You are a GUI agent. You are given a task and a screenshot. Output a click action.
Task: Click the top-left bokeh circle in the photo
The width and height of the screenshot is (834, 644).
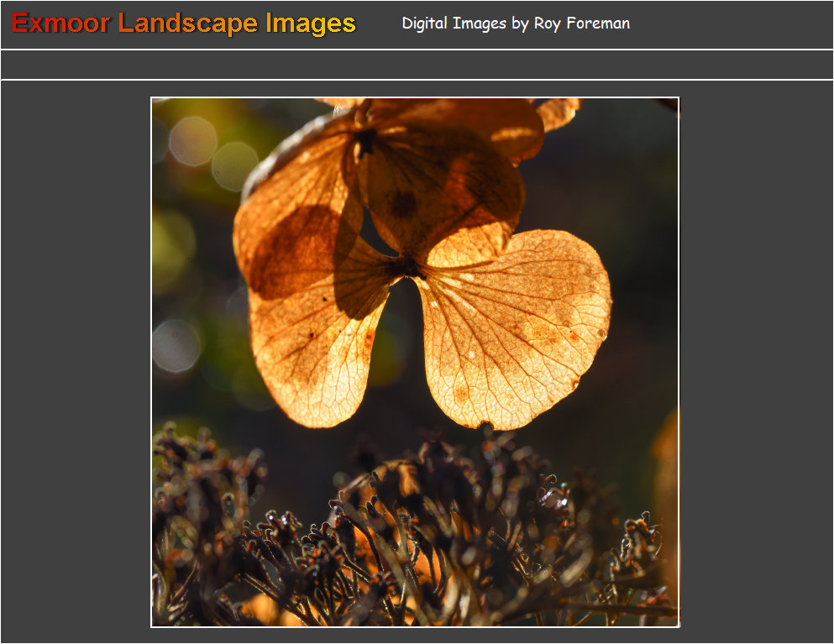(192, 140)
